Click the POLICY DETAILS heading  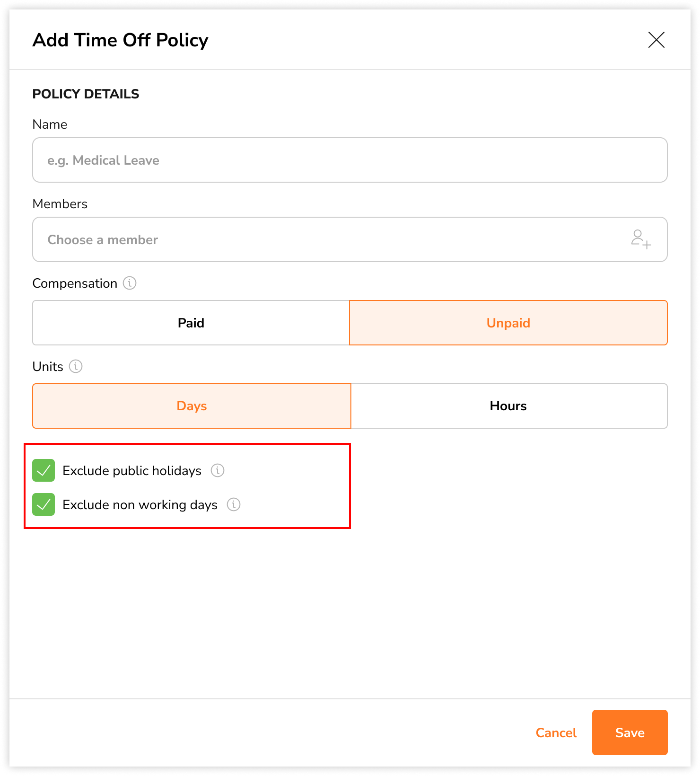[86, 94]
